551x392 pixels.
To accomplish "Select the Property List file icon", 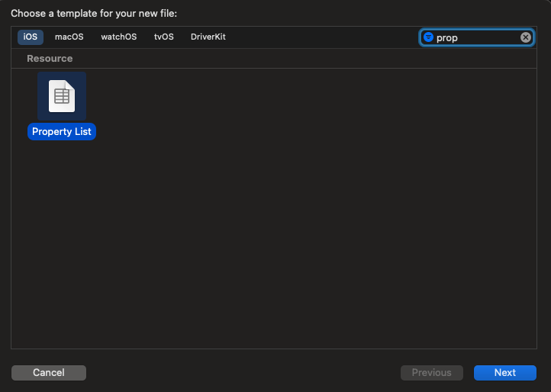I will point(62,96).
